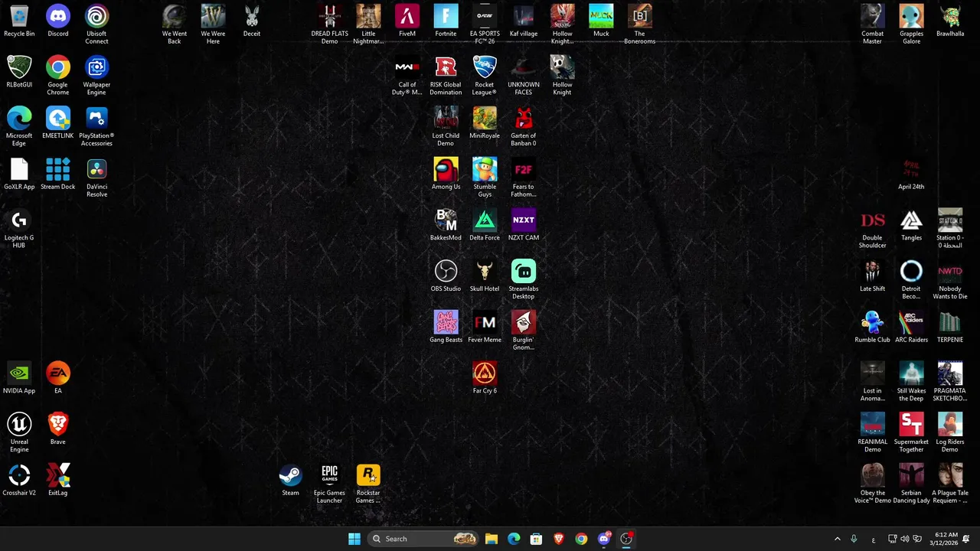
Task: Select the RLBotGUI desktop icon
Action: pyautogui.click(x=19, y=72)
